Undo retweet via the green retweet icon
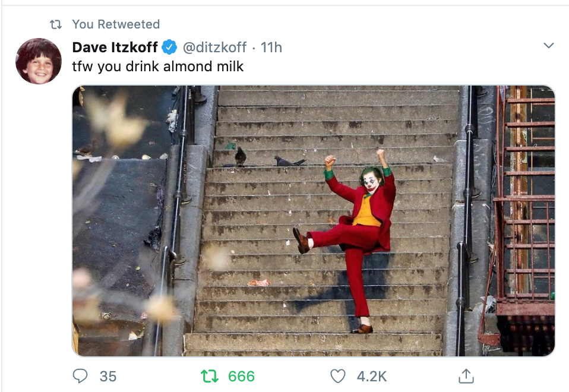The image size is (569, 392). pos(208,376)
